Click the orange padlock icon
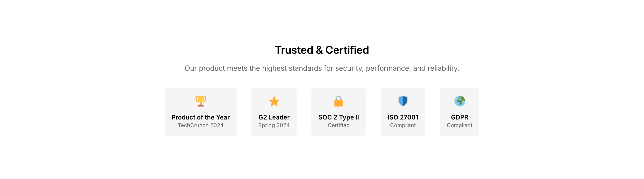644x179 pixels. [339, 101]
